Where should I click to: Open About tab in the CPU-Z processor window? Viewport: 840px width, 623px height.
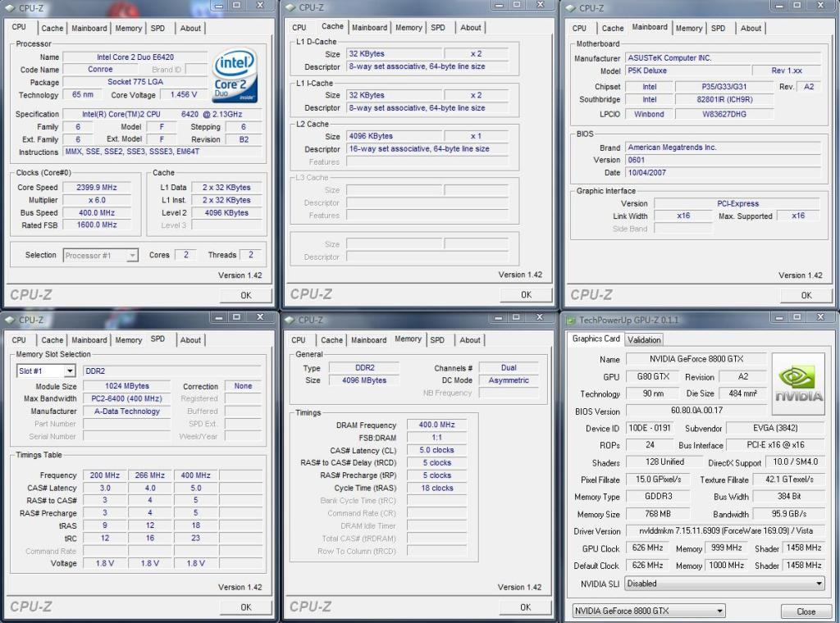pos(190,29)
